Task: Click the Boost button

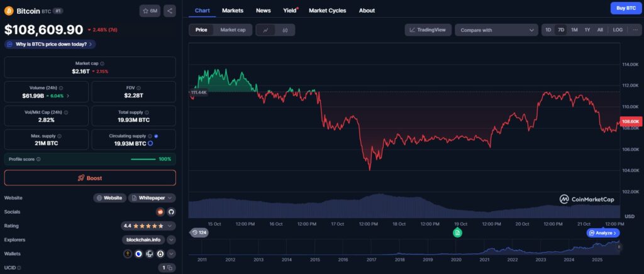Action: coord(90,178)
